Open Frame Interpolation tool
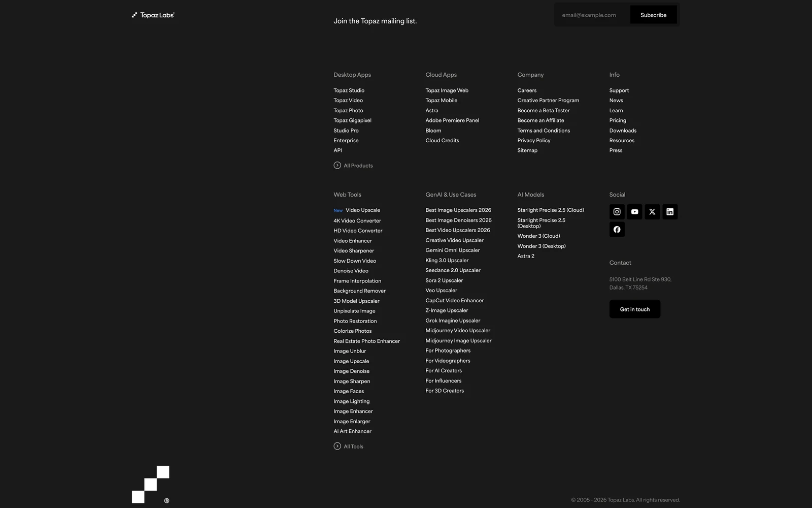The height and width of the screenshot is (508, 812). 357,281
